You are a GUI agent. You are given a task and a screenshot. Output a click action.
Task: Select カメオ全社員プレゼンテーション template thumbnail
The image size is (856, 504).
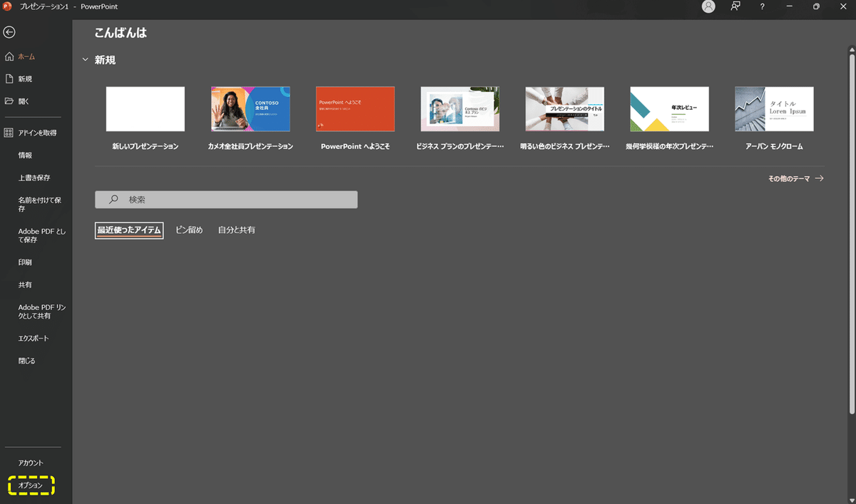tap(250, 109)
